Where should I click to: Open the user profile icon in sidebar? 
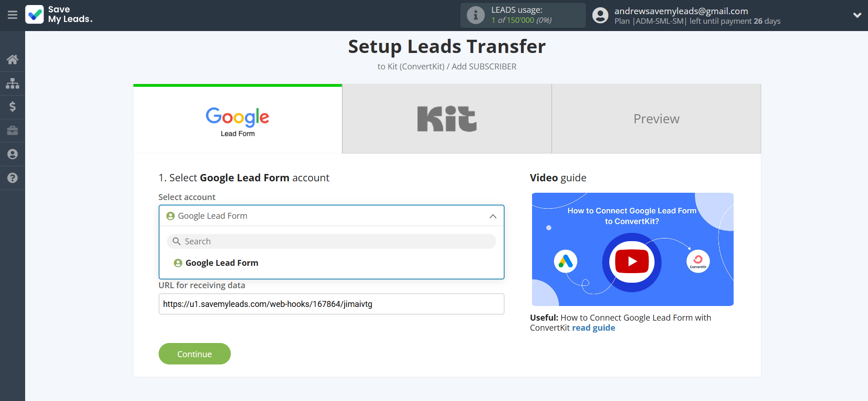click(12, 154)
